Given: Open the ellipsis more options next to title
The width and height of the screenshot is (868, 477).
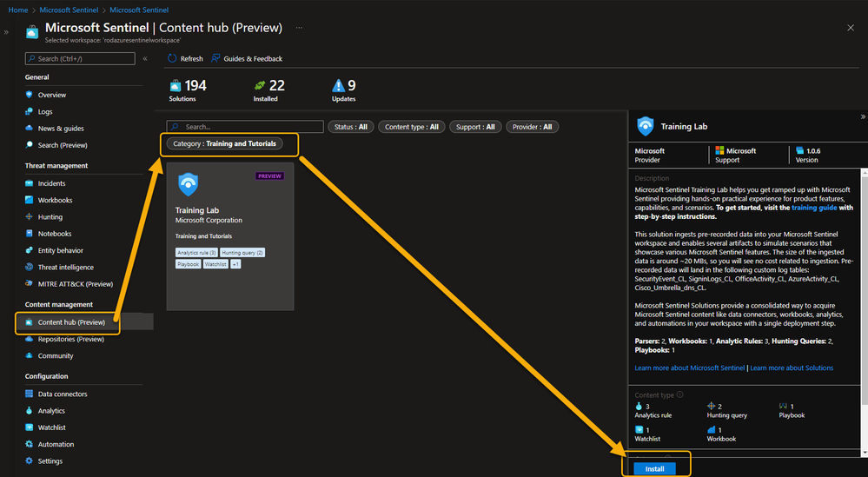Looking at the screenshot, I should click(299, 27).
